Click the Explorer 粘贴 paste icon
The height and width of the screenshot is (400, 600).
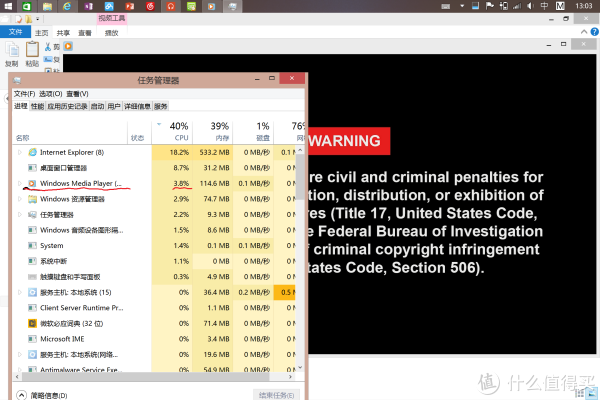[32, 54]
